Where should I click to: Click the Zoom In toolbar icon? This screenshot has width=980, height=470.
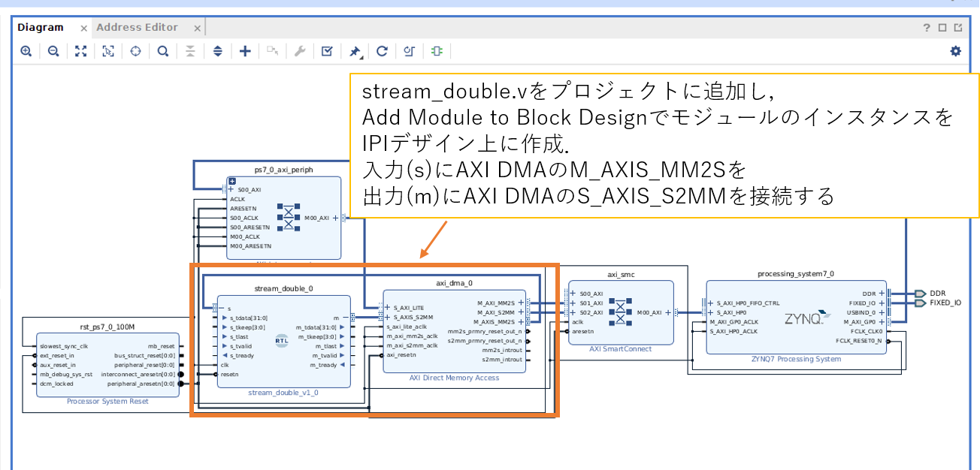pos(26,51)
